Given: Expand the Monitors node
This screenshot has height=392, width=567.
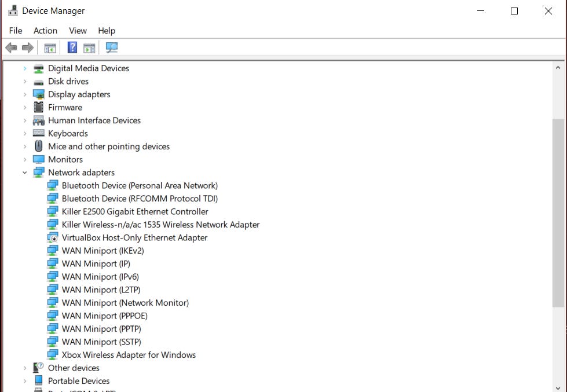Looking at the screenshot, I should (x=24, y=159).
